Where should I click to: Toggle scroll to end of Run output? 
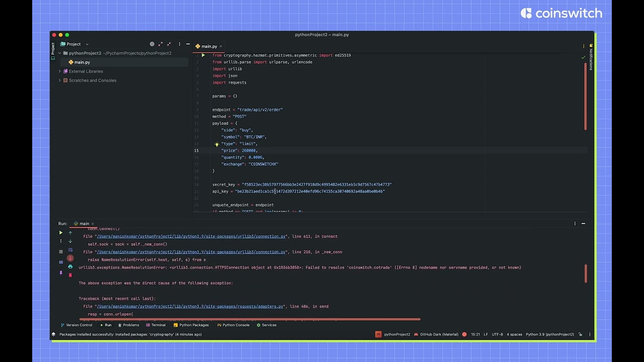click(70, 258)
